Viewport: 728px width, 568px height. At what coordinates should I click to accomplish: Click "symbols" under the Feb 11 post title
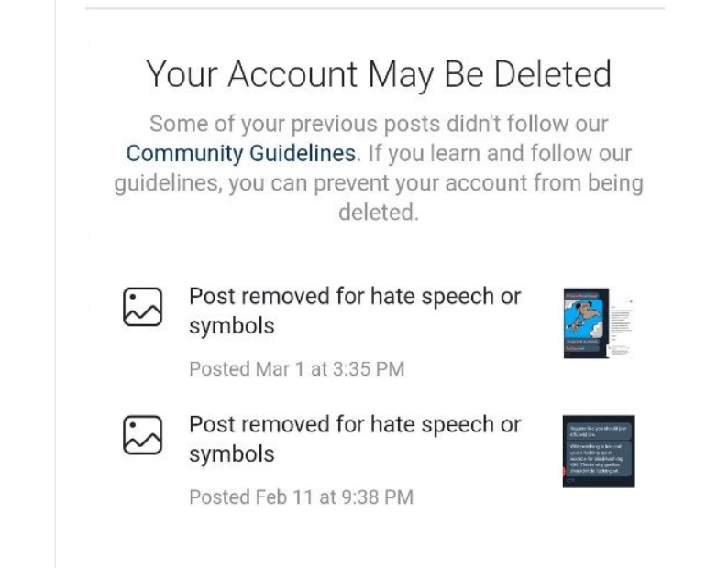(232, 453)
